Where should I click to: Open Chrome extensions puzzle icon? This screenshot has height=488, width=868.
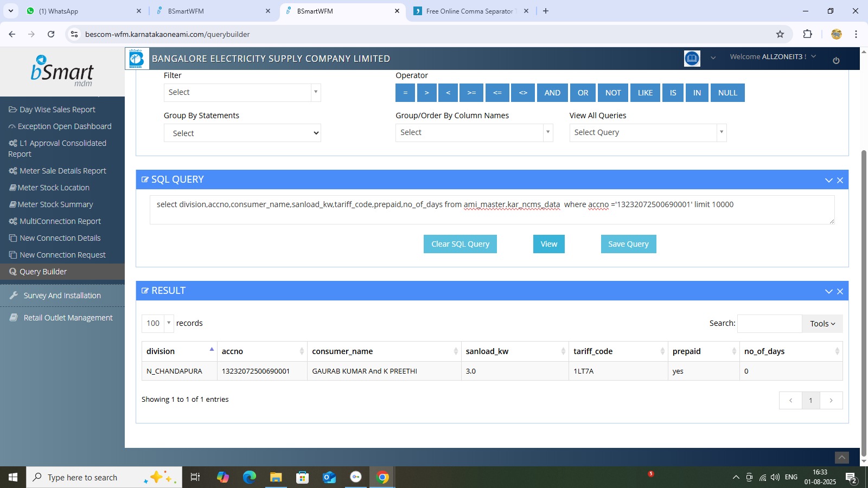tap(807, 34)
